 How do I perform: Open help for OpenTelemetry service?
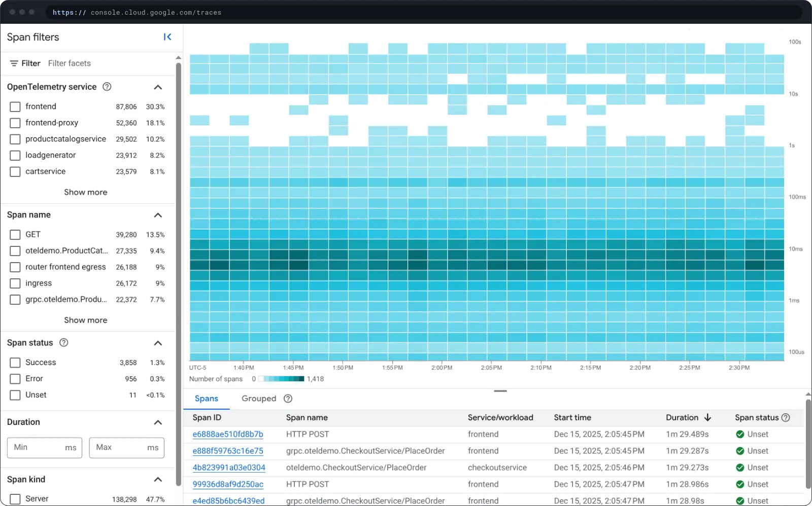pos(107,87)
